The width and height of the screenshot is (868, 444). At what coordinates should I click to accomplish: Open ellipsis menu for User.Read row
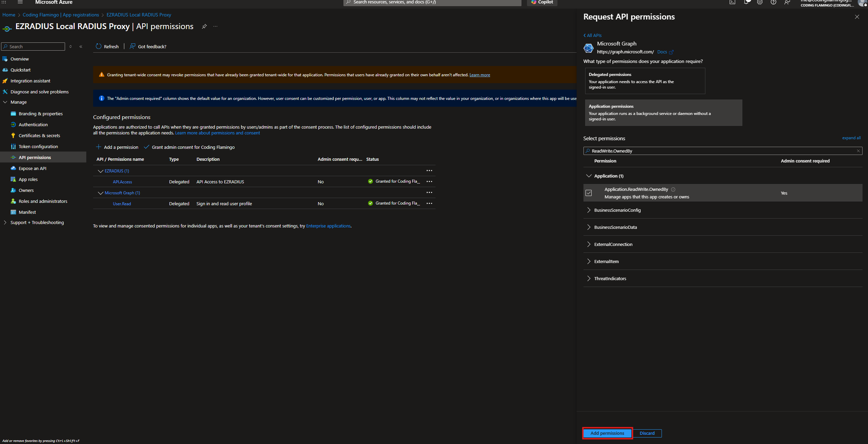(429, 203)
